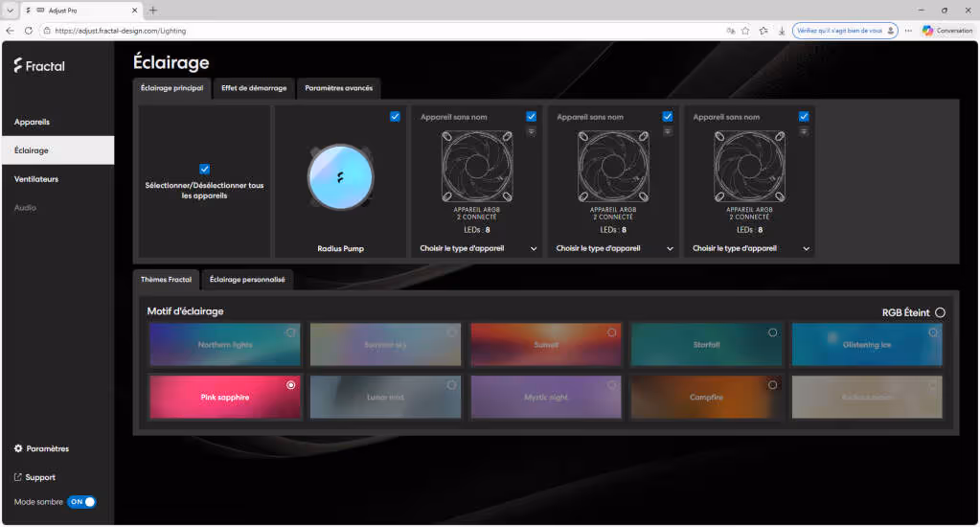The width and height of the screenshot is (980, 527).
Task: Open the browser downloads icon
Action: [782, 30]
